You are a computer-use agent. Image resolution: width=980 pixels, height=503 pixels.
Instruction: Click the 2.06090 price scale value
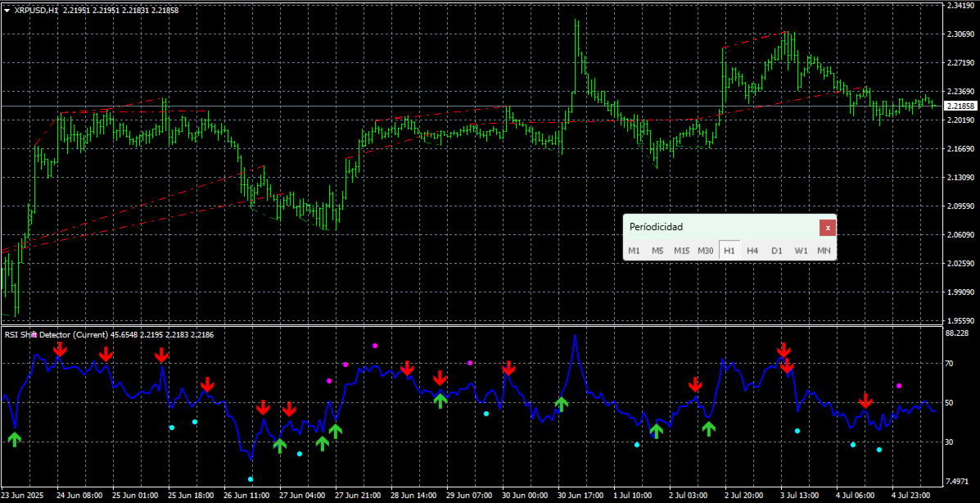[960, 235]
